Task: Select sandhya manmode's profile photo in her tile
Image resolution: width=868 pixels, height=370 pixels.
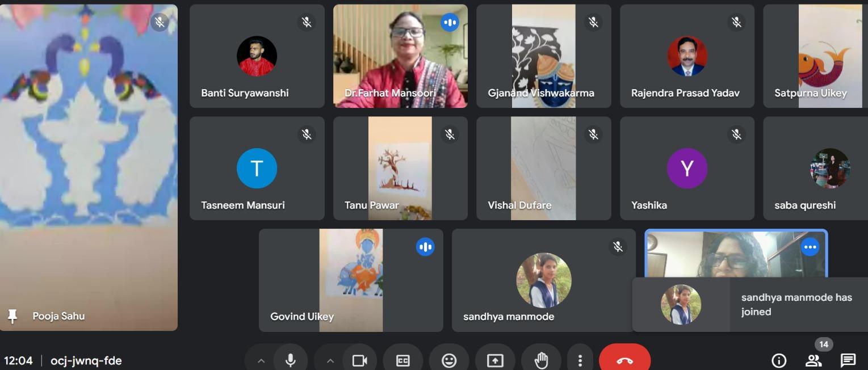Action: (x=544, y=280)
